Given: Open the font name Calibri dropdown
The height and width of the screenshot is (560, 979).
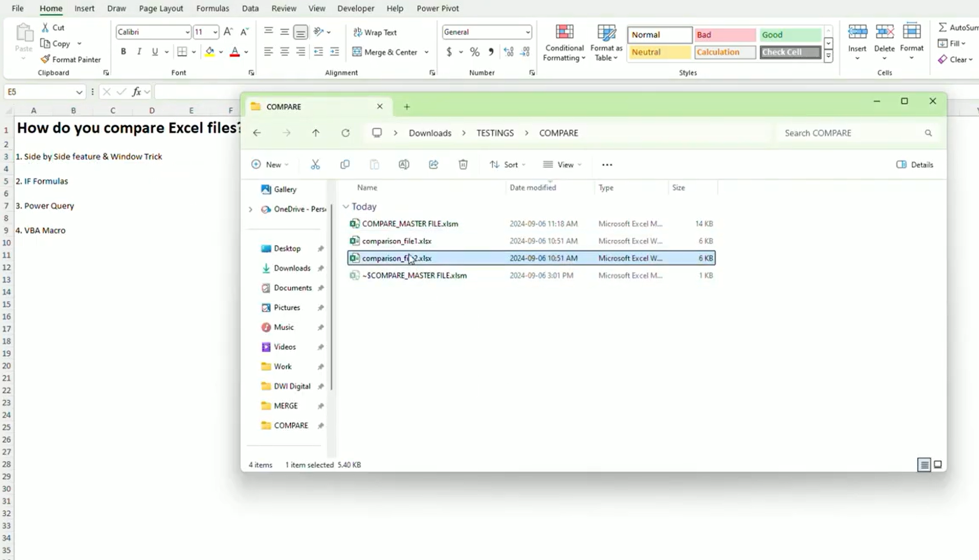Looking at the screenshot, I should [x=187, y=32].
